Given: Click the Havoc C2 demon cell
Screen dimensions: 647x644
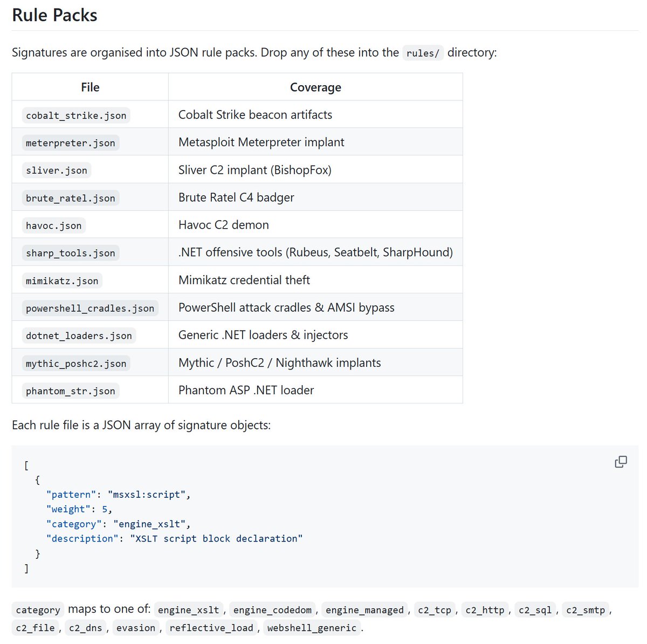Looking at the screenshot, I should [315, 224].
